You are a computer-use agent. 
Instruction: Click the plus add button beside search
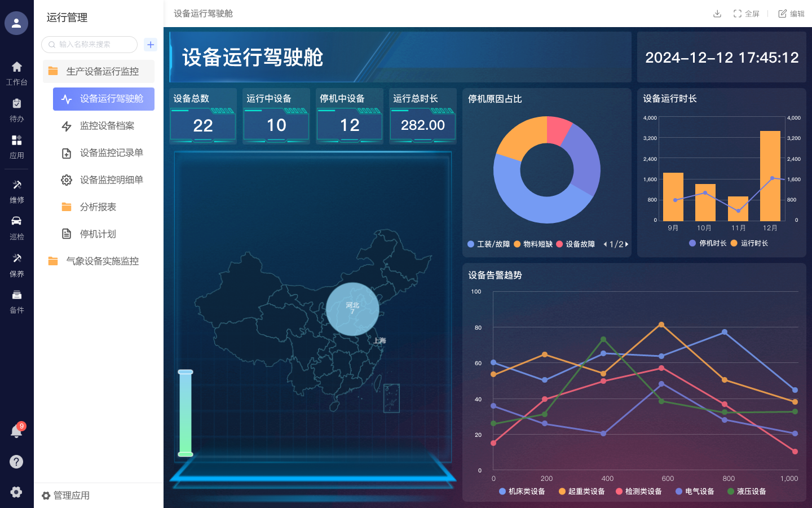click(x=151, y=45)
